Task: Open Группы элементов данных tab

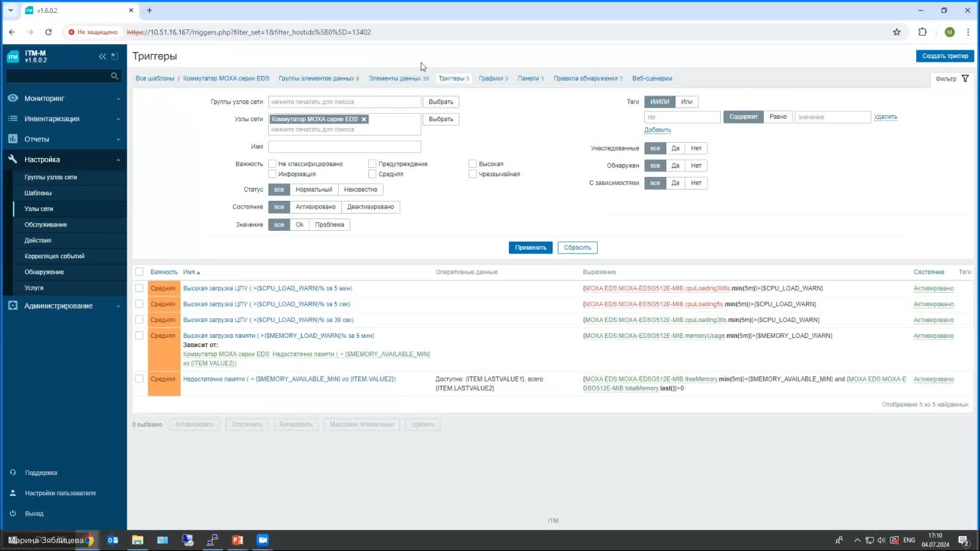Action: [x=317, y=78]
